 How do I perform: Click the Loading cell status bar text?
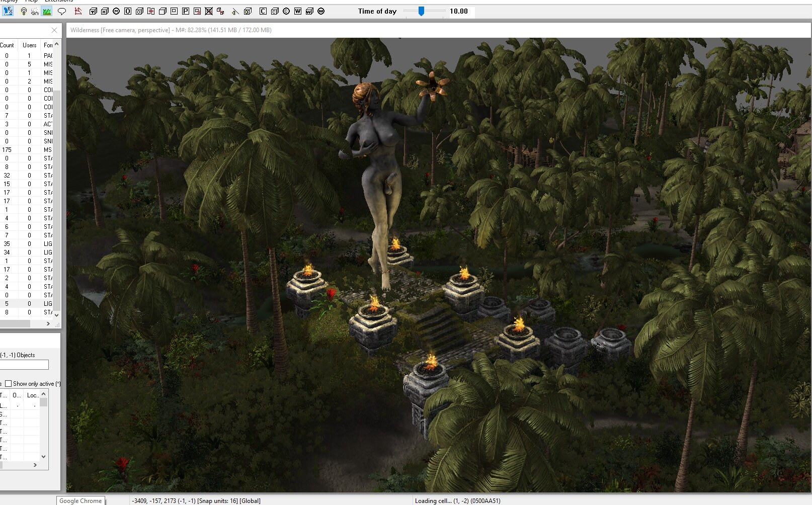(458, 500)
